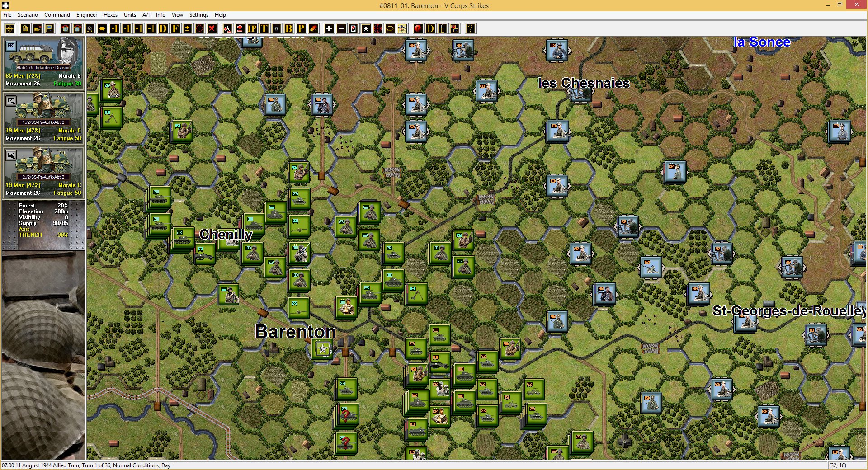Select the 2./2/SS-Pz-Aufk-Abt 2 unit card
This screenshot has height=470, width=868.
pos(43,173)
